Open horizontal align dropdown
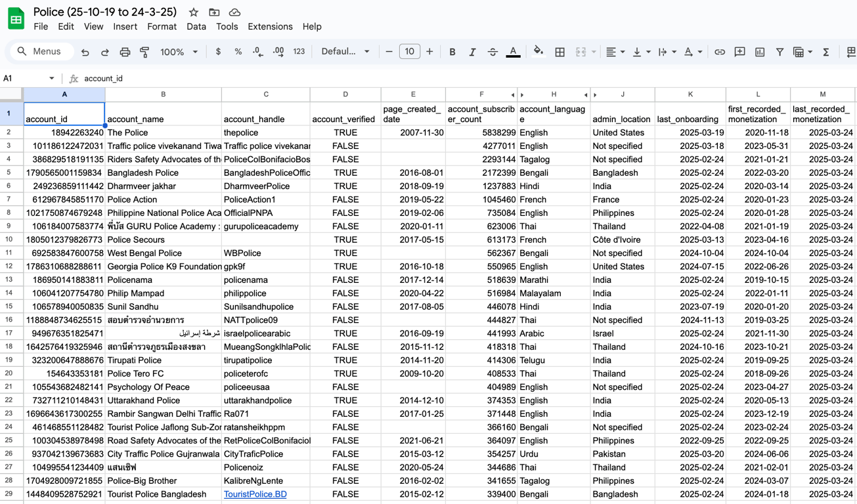This screenshot has height=504, width=857. click(615, 52)
